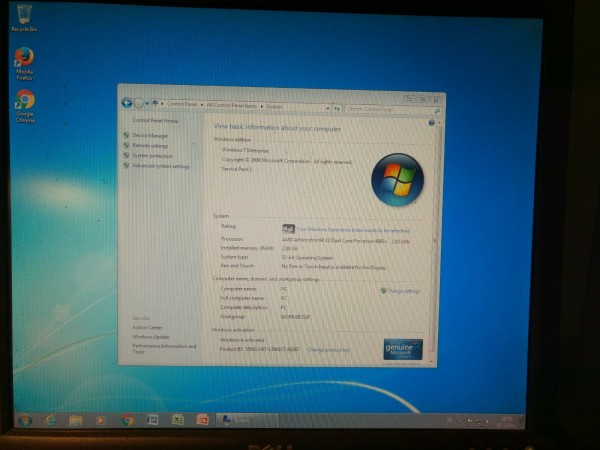Viewport: 600px width, 450px height.
Task: Open Windows Explorer from the taskbar
Action: point(75,421)
